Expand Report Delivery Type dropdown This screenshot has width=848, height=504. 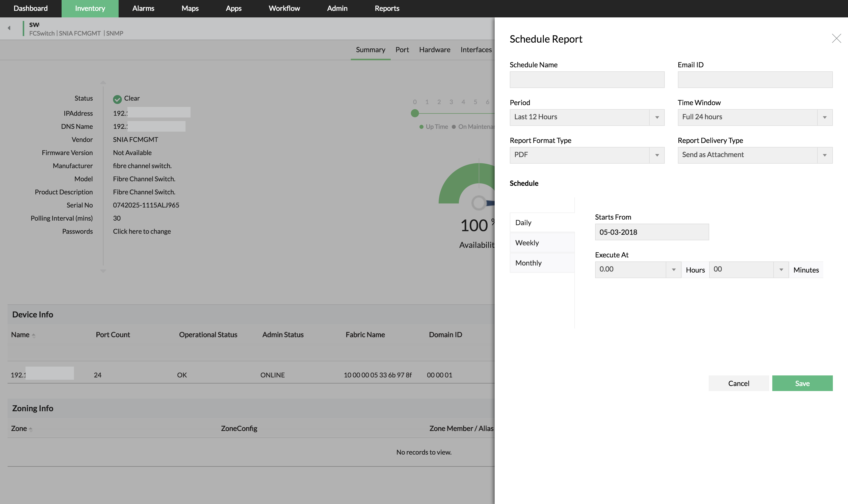(x=755, y=155)
